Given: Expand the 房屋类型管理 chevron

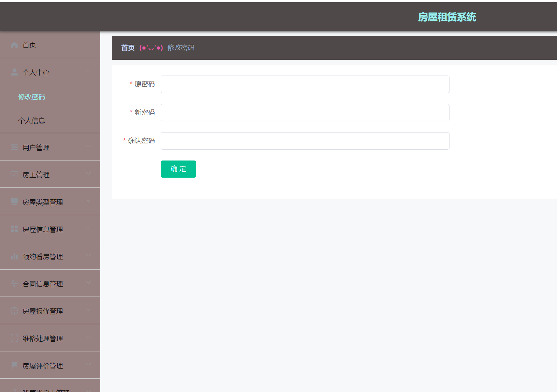Looking at the screenshot, I should point(88,201).
